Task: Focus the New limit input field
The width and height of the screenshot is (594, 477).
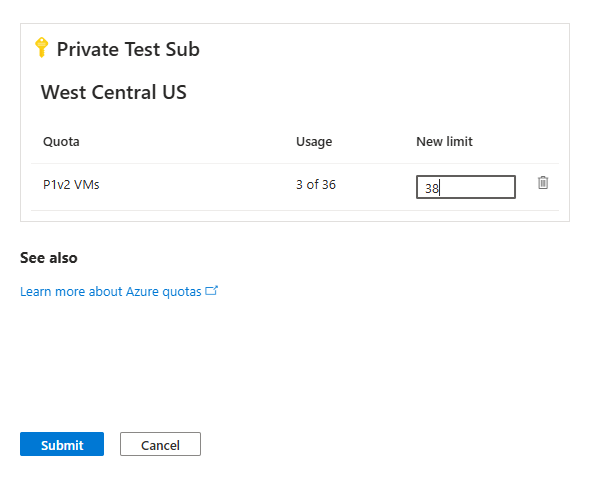Action: (466, 187)
